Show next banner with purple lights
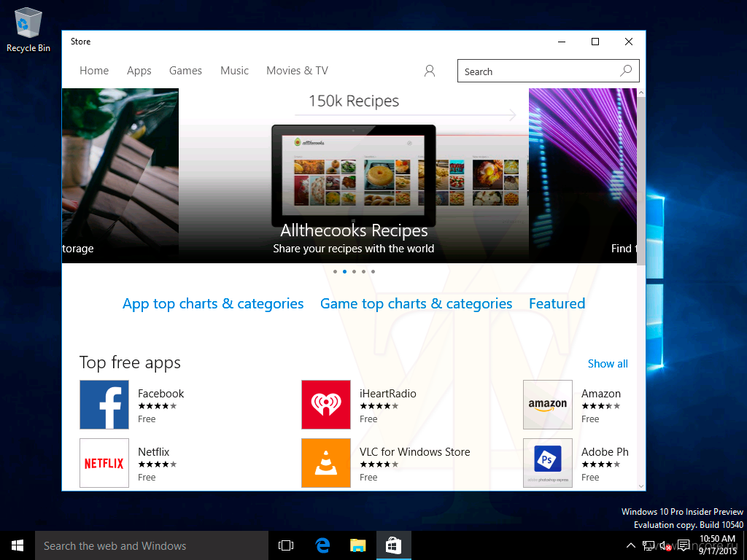 pyautogui.click(x=583, y=175)
